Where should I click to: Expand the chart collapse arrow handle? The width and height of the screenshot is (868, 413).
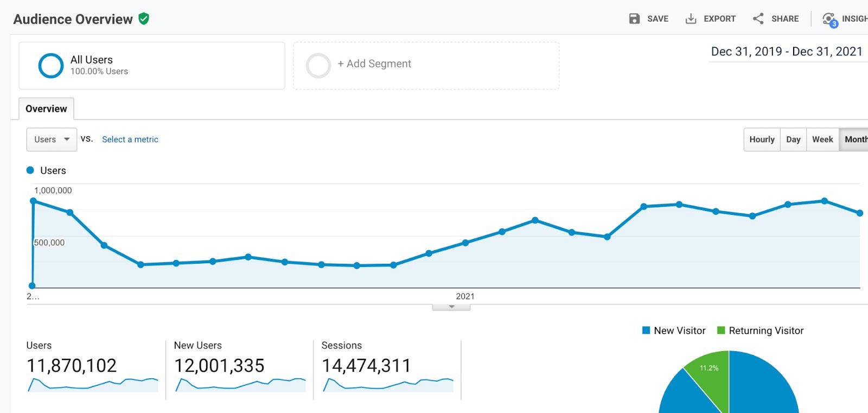(x=451, y=307)
